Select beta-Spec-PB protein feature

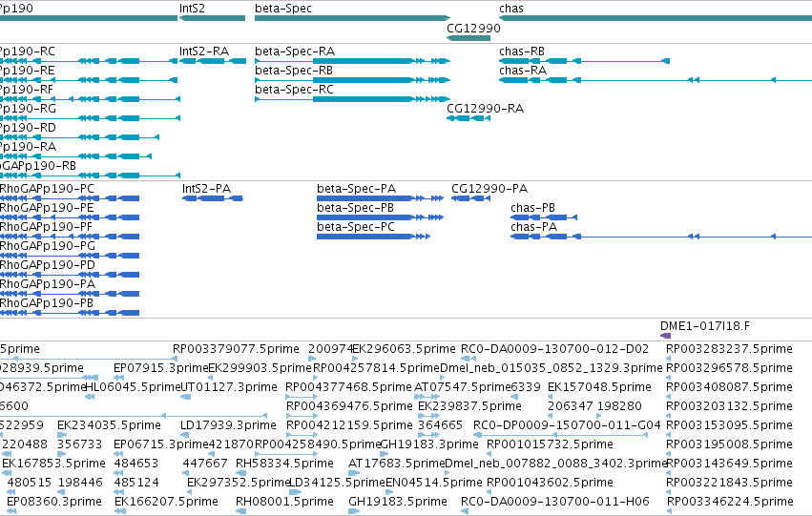click(380, 217)
